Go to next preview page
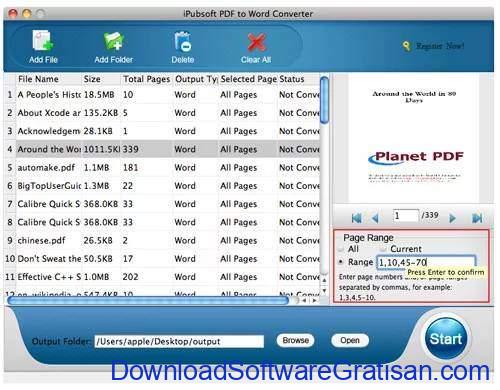The width and height of the screenshot is (500, 390). click(x=452, y=218)
